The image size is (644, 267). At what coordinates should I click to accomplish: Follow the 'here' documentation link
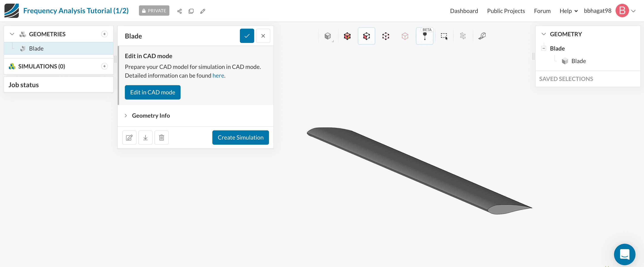click(218, 75)
